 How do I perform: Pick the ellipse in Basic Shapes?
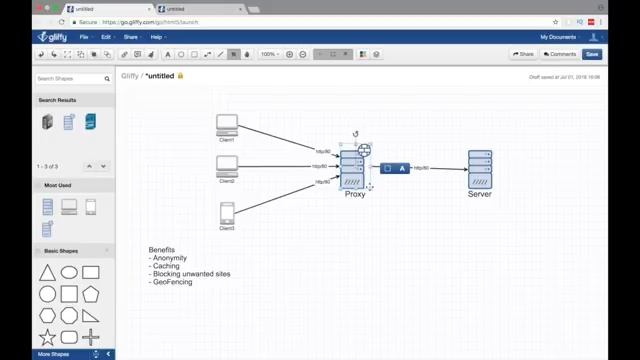tap(69, 272)
